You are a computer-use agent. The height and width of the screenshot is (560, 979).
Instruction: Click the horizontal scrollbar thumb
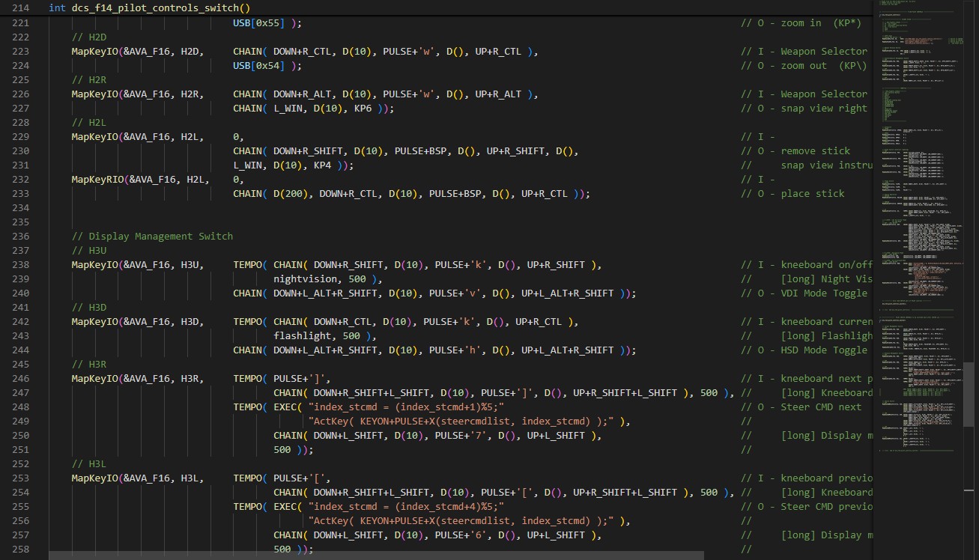point(376,556)
